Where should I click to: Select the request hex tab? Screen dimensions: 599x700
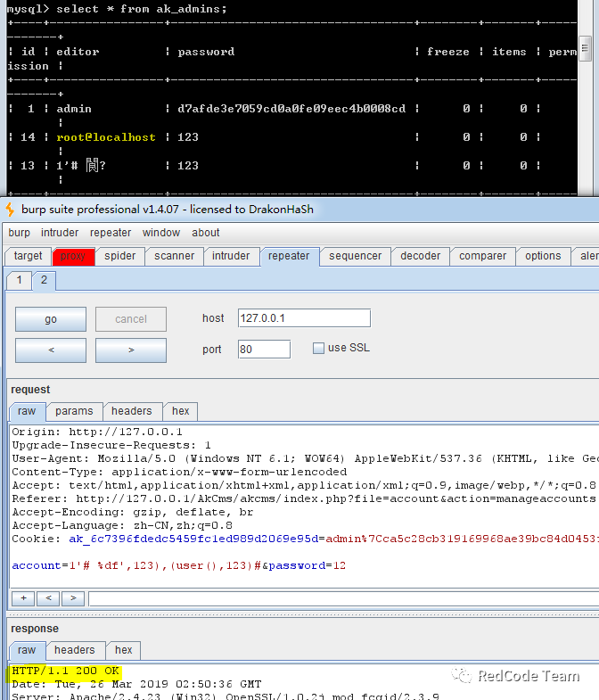180,411
